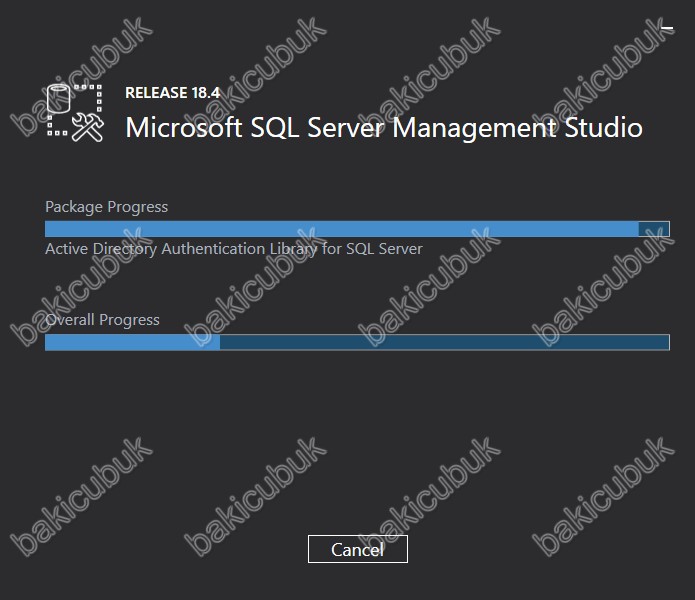Click the Microsoft SQL Server Management Studio title
Image resolution: width=695 pixels, height=600 pixels.
(x=384, y=128)
